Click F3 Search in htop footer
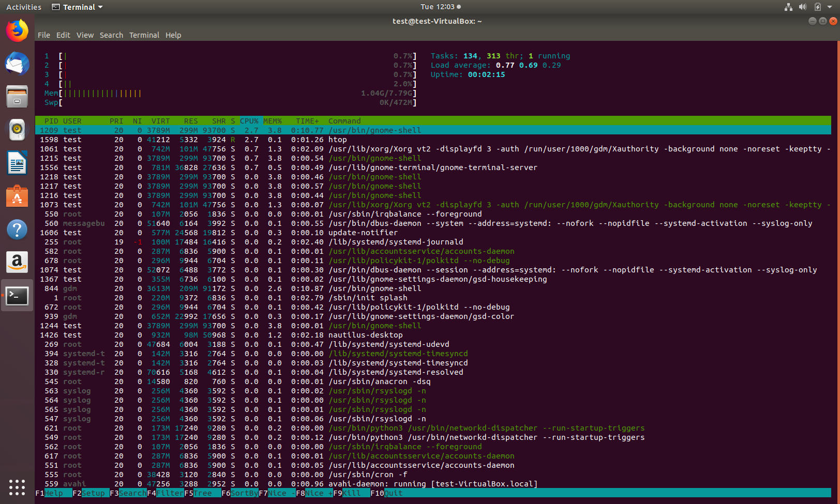 coord(128,493)
